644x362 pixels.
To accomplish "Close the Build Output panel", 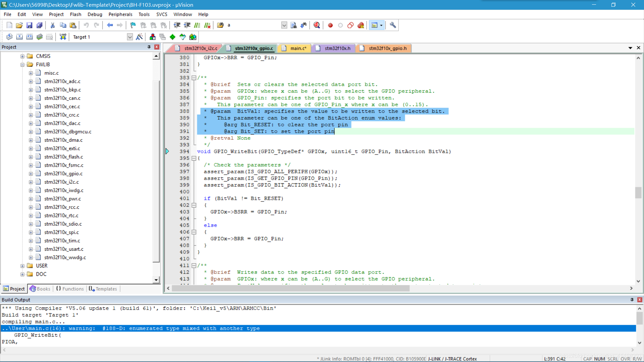I will click(640, 300).
